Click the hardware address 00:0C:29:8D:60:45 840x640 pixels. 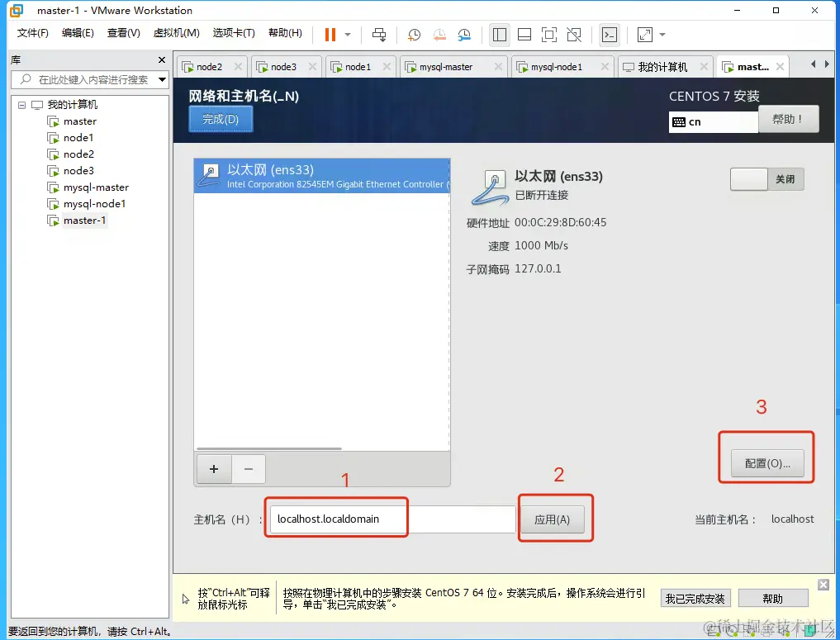tap(560, 222)
